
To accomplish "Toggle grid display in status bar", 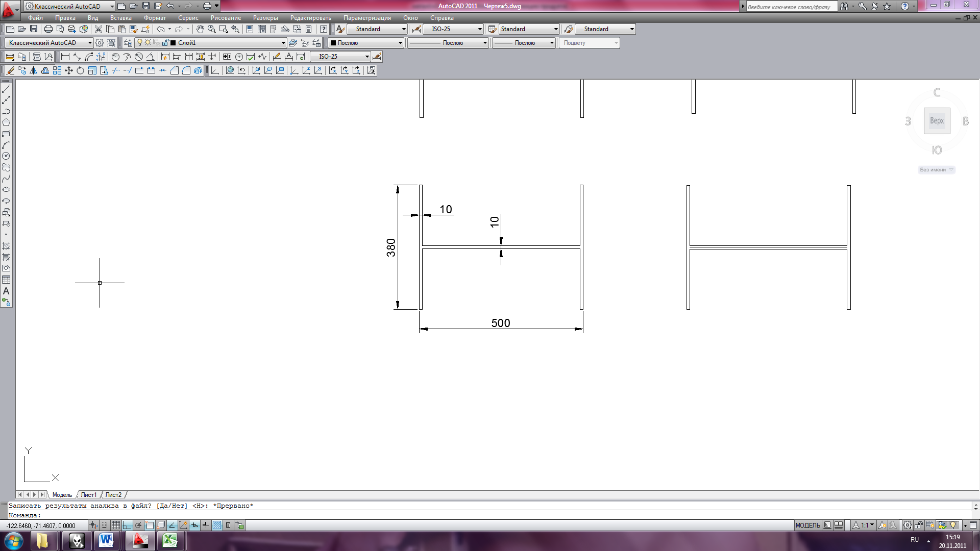I will [116, 525].
